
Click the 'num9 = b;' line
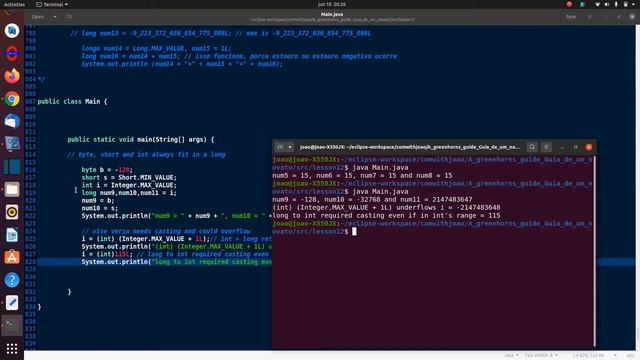click(x=98, y=200)
